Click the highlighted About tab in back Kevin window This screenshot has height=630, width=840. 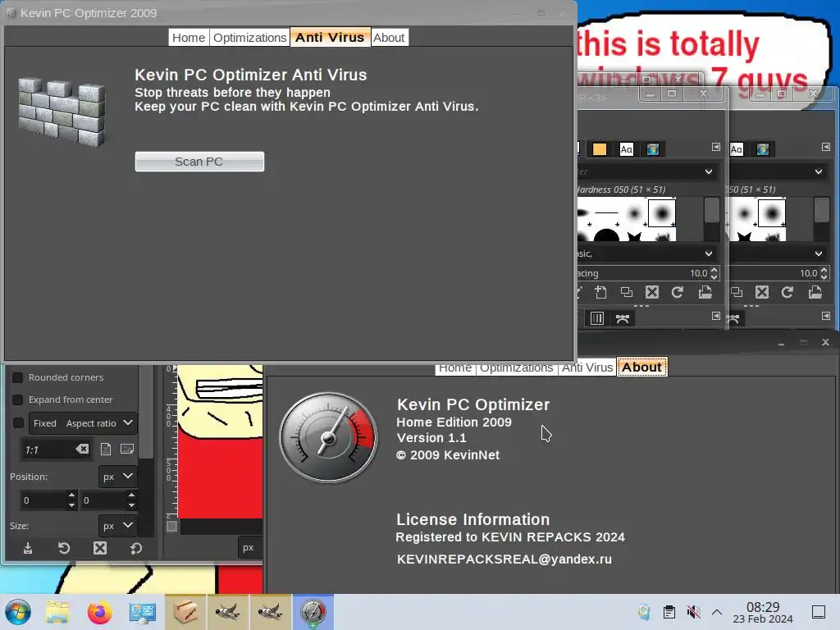pos(641,367)
